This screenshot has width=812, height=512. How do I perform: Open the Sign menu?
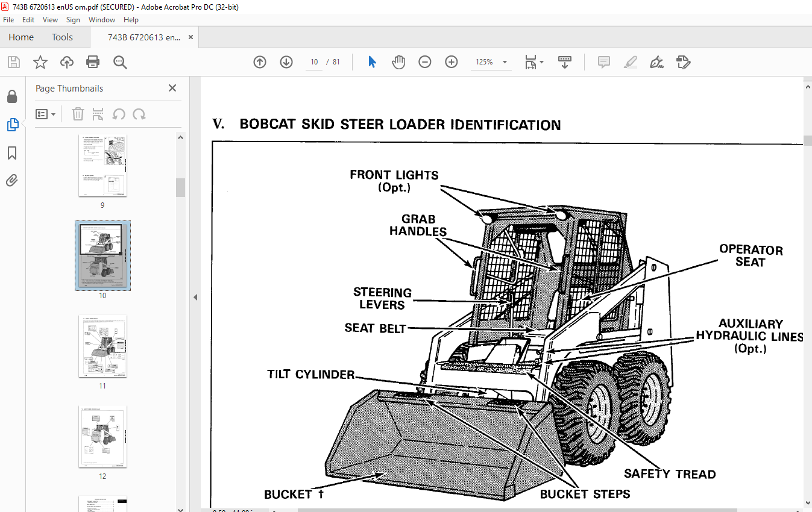point(73,20)
